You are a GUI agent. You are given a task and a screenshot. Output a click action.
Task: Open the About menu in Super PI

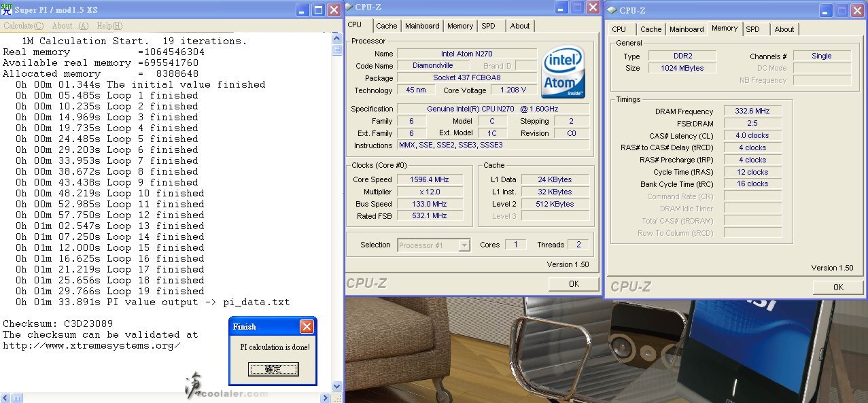coord(70,26)
